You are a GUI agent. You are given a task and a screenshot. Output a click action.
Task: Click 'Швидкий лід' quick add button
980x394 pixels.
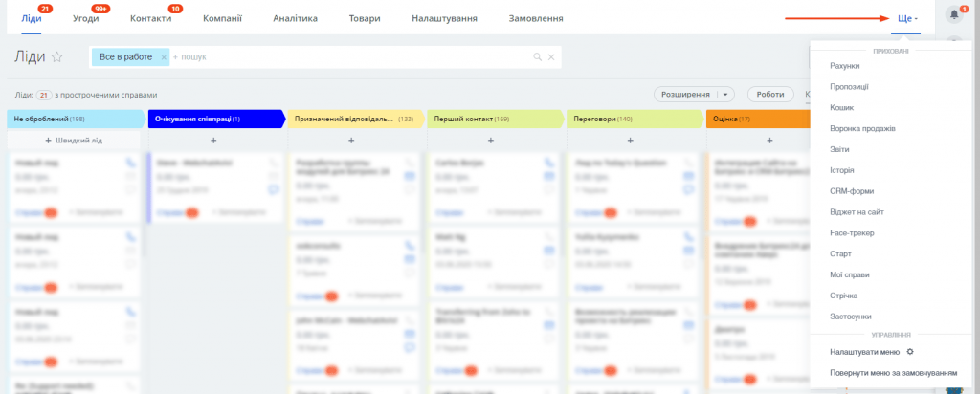pos(74,141)
